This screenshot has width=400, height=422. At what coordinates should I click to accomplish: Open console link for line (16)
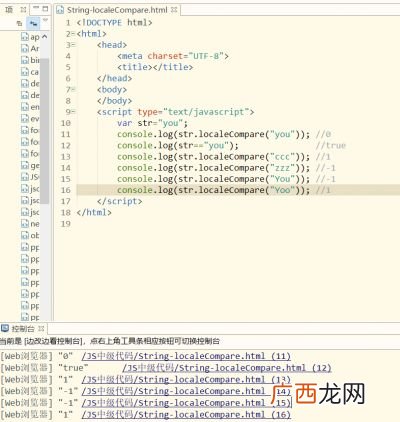tap(186, 414)
